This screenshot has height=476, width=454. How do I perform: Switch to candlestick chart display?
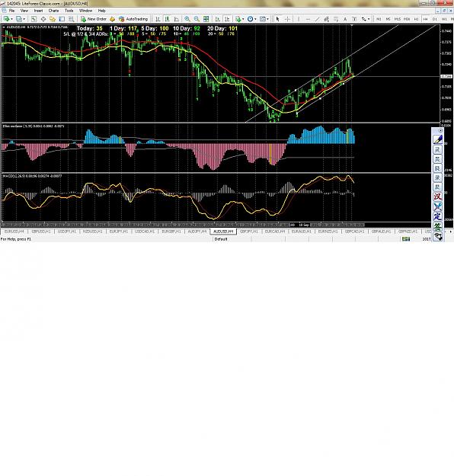167,19
